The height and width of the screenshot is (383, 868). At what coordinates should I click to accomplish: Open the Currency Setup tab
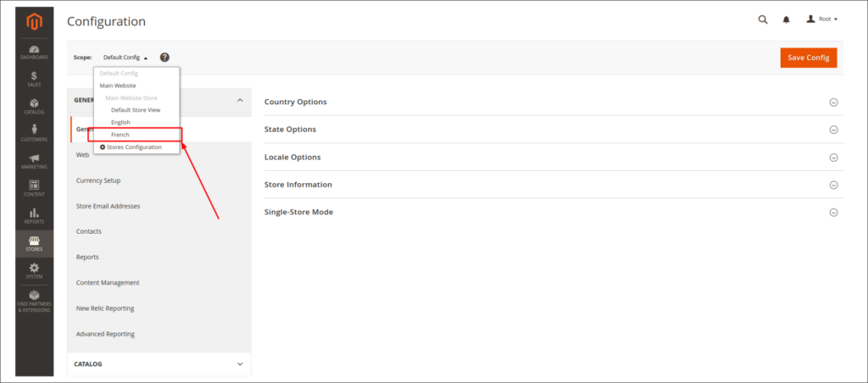click(x=98, y=180)
